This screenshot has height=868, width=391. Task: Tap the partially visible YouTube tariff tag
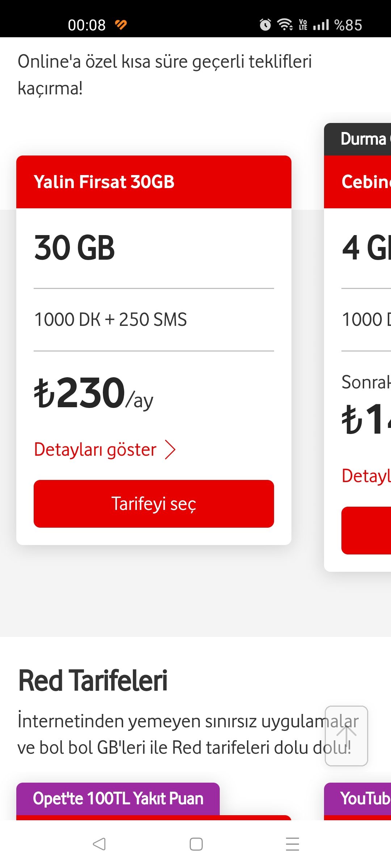click(358, 799)
